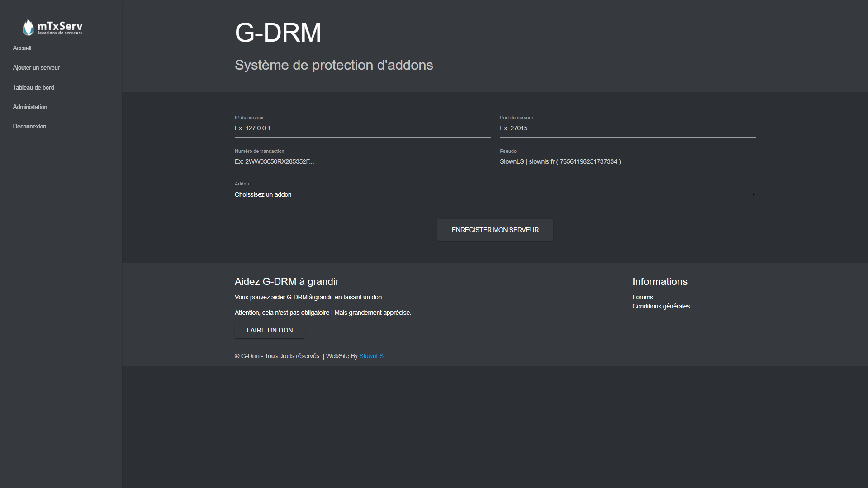Click the mTxServ logo
This screenshot has width=868, height=488.
click(x=52, y=28)
